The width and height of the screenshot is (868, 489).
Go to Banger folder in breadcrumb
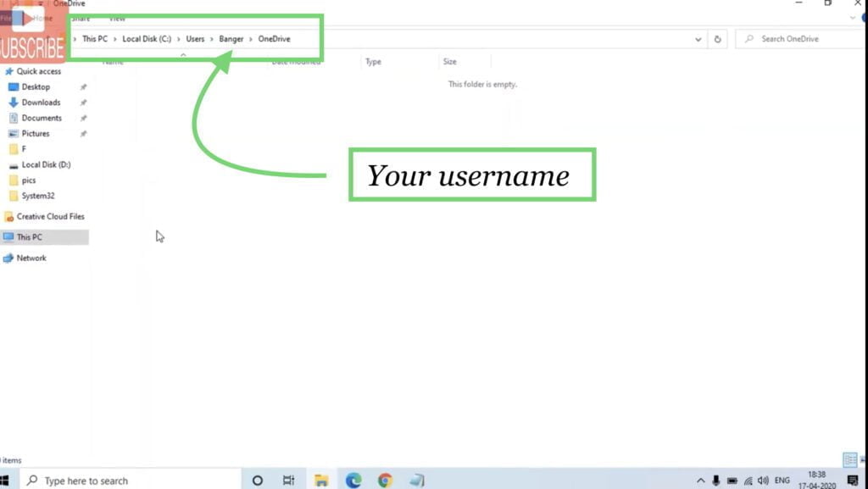(x=231, y=39)
